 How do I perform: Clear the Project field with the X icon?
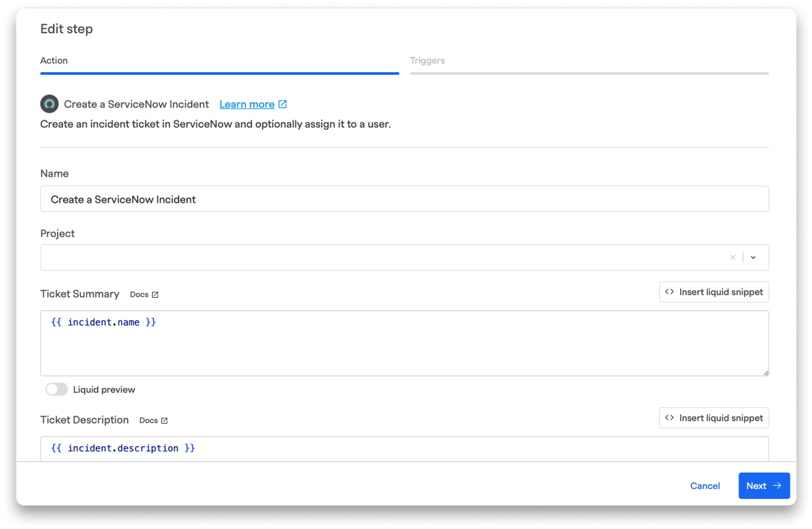click(732, 258)
